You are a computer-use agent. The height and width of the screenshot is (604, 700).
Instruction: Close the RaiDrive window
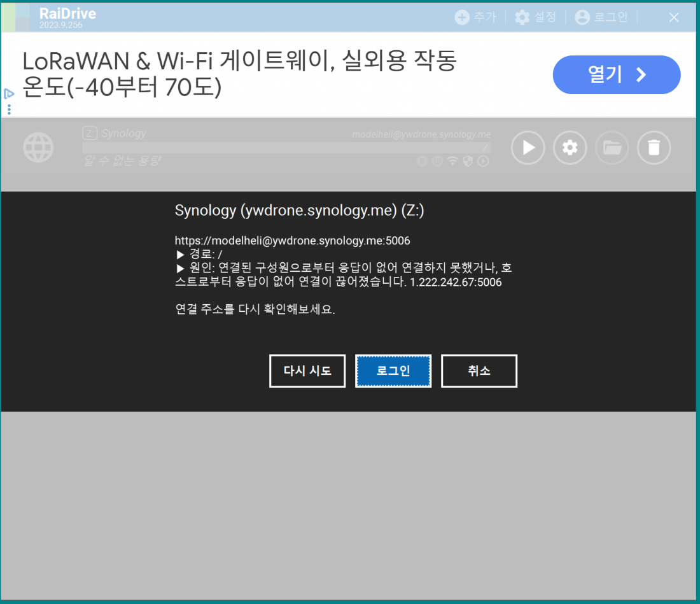tap(674, 17)
